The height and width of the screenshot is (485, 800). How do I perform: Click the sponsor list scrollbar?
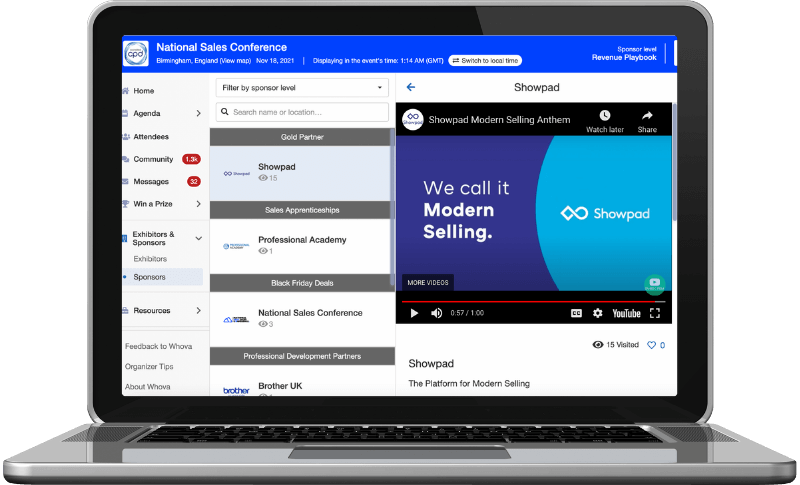(392, 207)
